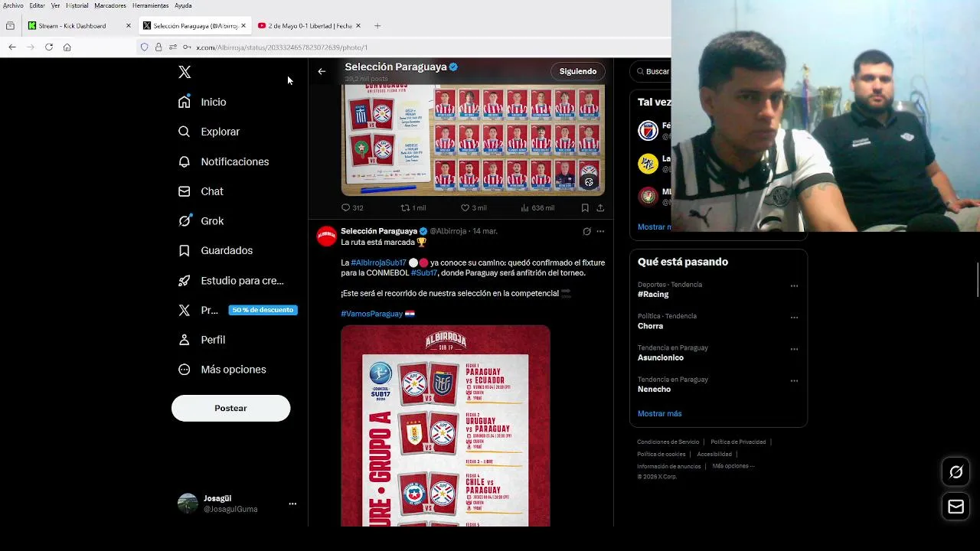
Task: Open Ayuda menu
Action: [x=183, y=5]
